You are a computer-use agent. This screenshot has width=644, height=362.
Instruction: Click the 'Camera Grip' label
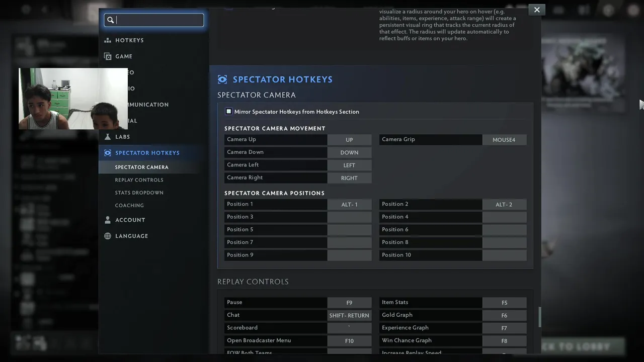[x=398, y=139]
